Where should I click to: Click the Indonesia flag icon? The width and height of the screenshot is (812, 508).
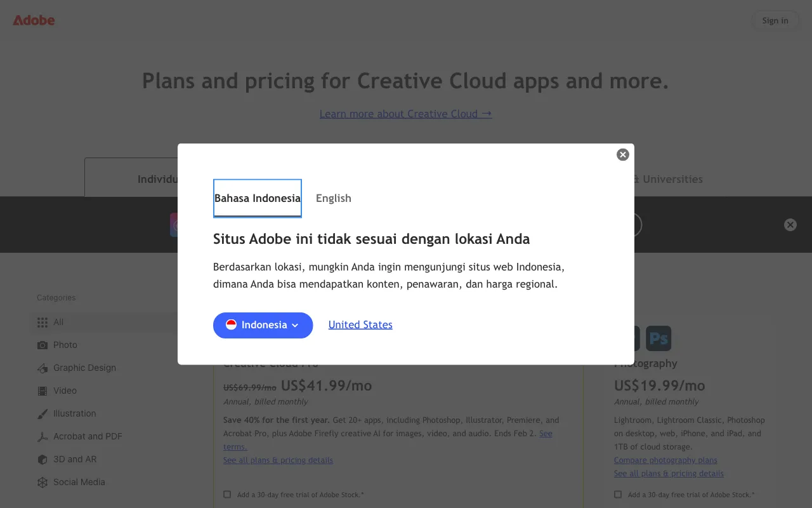[232, 325]
